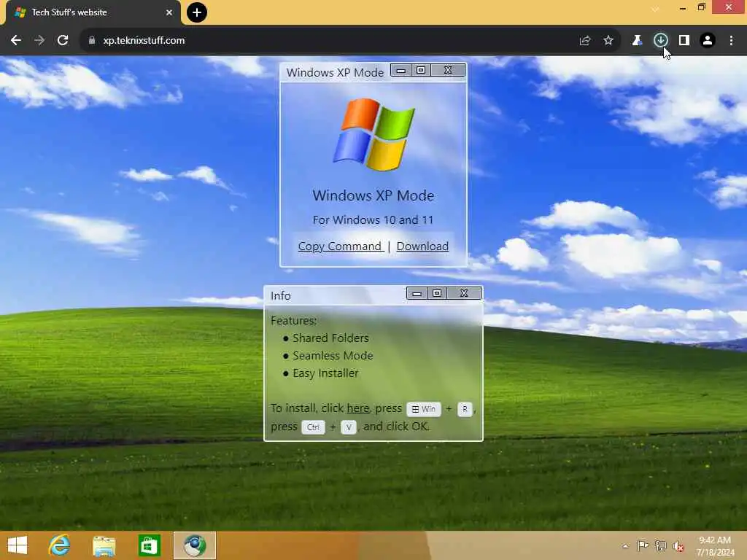
Task: Expand the tab search chevron in title bar
Action: [x=656, y=9]
